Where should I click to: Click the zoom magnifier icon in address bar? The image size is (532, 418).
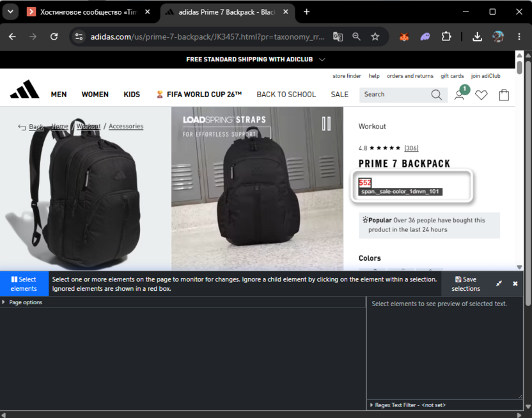click(x=356, y=36)
